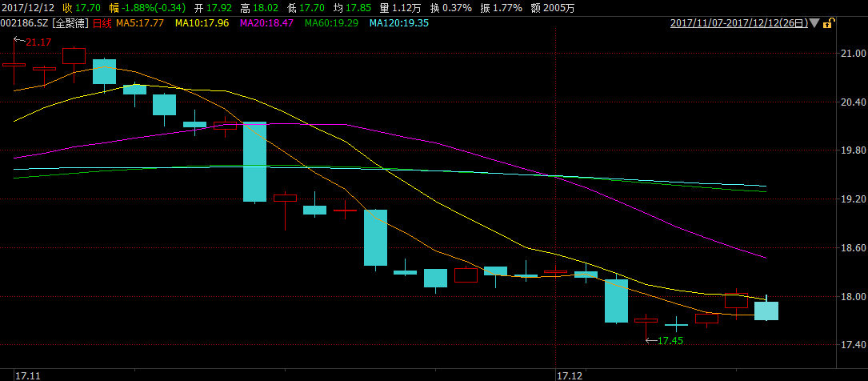Screen dimensions: 868x381
Task: Click the 18.00 price axis label
Action: [x=848, y=296]
